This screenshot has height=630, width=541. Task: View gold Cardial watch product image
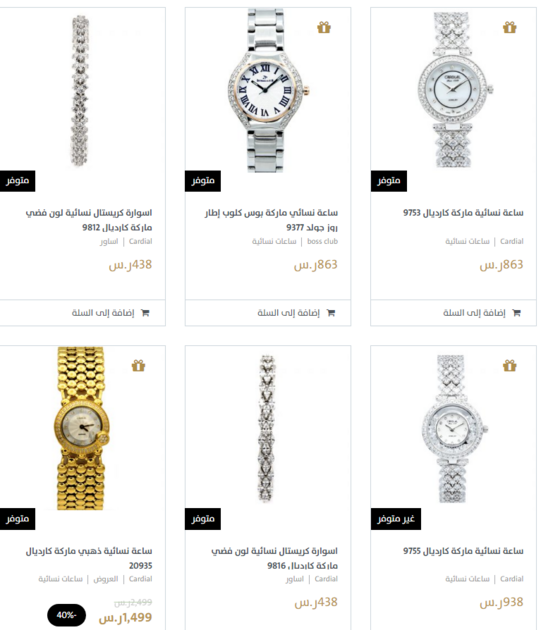(x=82, y=428)
